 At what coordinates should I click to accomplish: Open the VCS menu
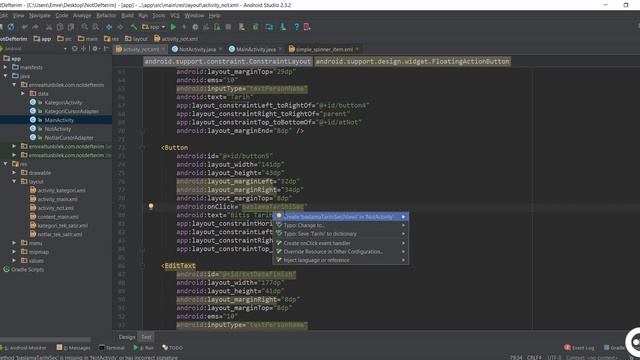[x=175, y=16]
